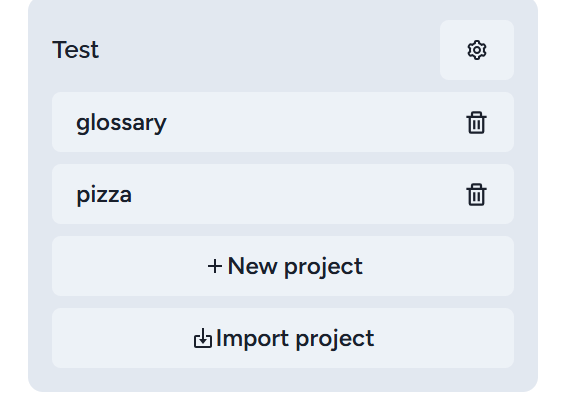Click the New project text label
Viewport: 563px width, 398px height.
coord(295,267)
